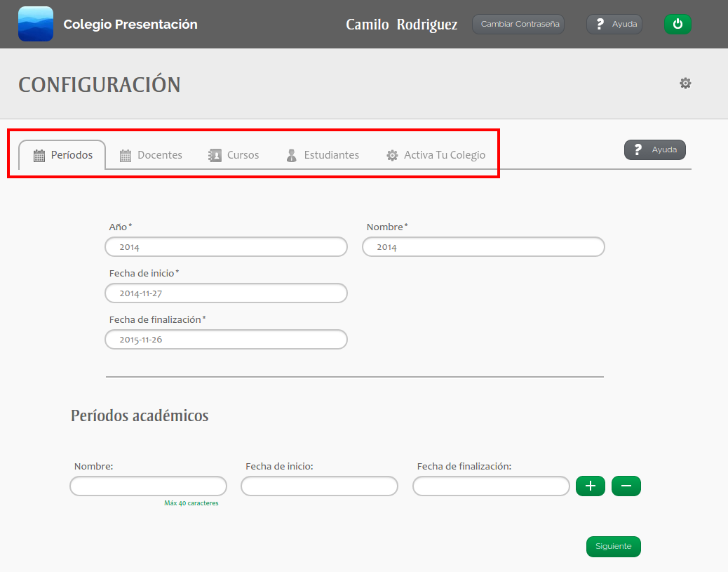Click the empty academic period Fecha de finalización field
This screenshot has height=572, width=728.
point(491,486)
